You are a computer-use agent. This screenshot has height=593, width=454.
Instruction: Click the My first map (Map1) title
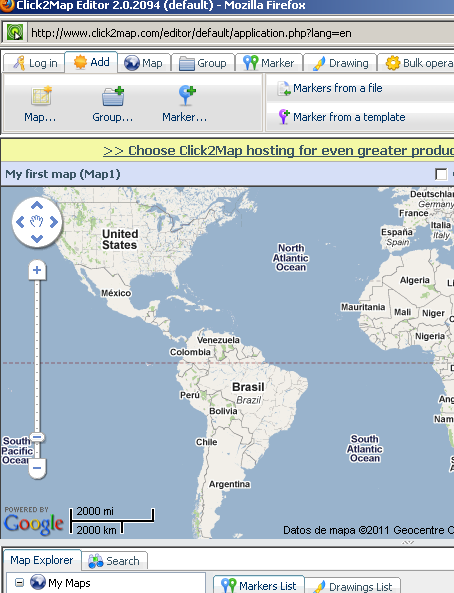pos(63,174)
